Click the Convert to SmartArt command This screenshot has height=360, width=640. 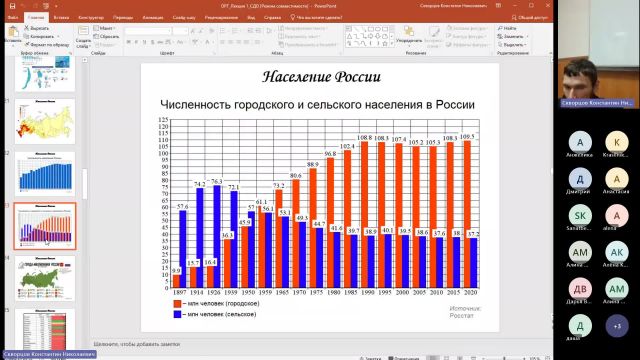click(308, 44)
